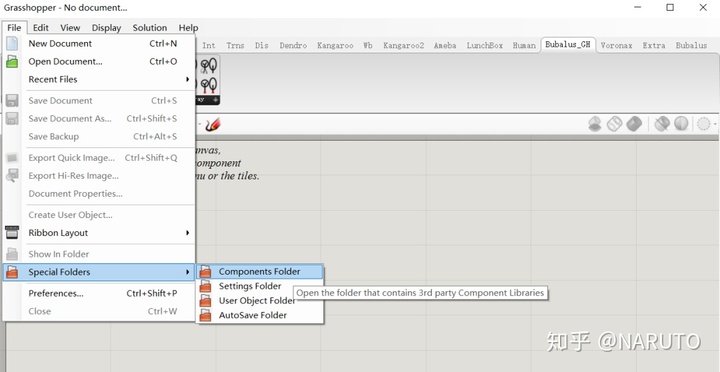The image size is (720, 372).
Task: Select the Bubalus_GH ribbon tab
Action: [x=568, y=45]
